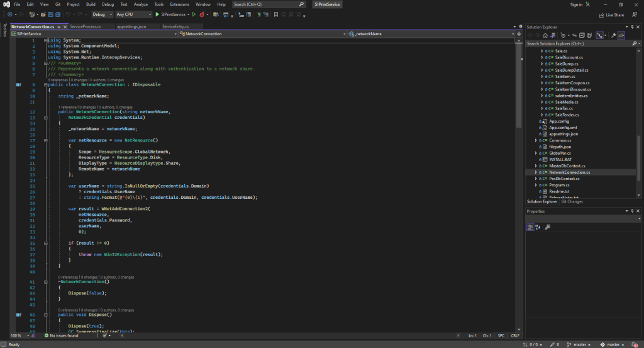Toggle the Solution Explorer pin (auto hide)
This screenshot has height=348, width=644.
coord(632,27)
